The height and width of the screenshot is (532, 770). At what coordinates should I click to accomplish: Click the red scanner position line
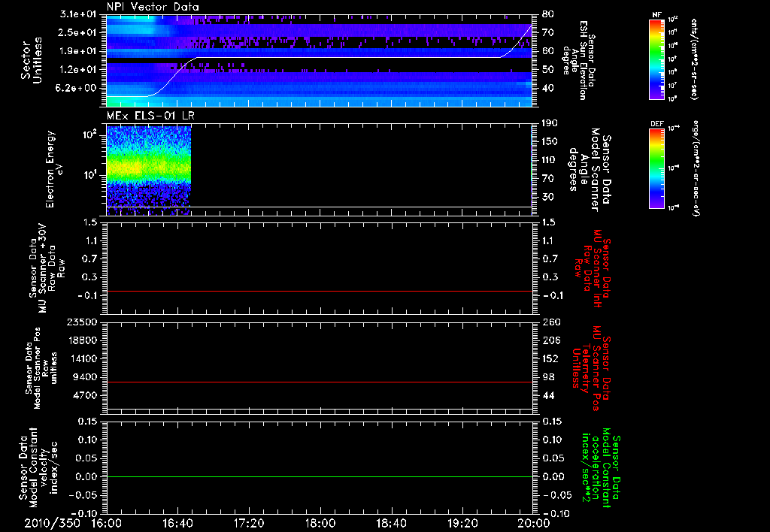[x=320, y=382]
